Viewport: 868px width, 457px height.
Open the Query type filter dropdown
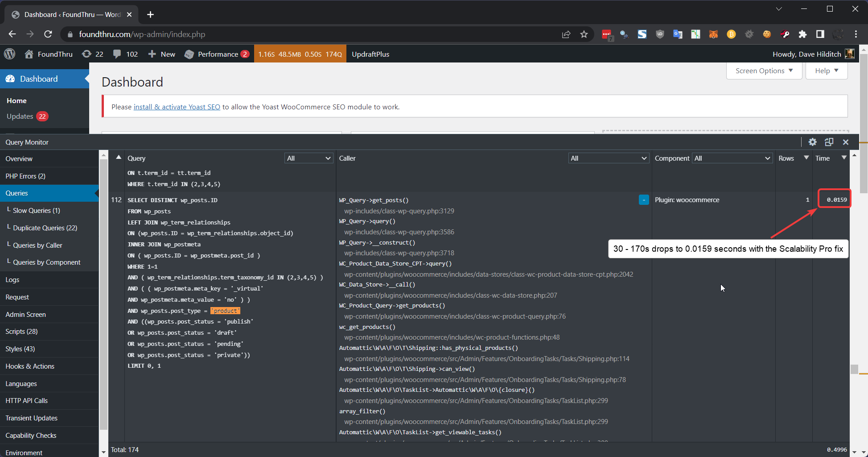click(309, 158)
